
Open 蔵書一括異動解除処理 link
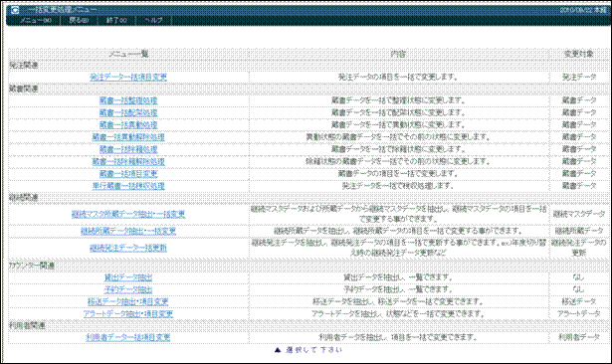click(x=128, y=137)
